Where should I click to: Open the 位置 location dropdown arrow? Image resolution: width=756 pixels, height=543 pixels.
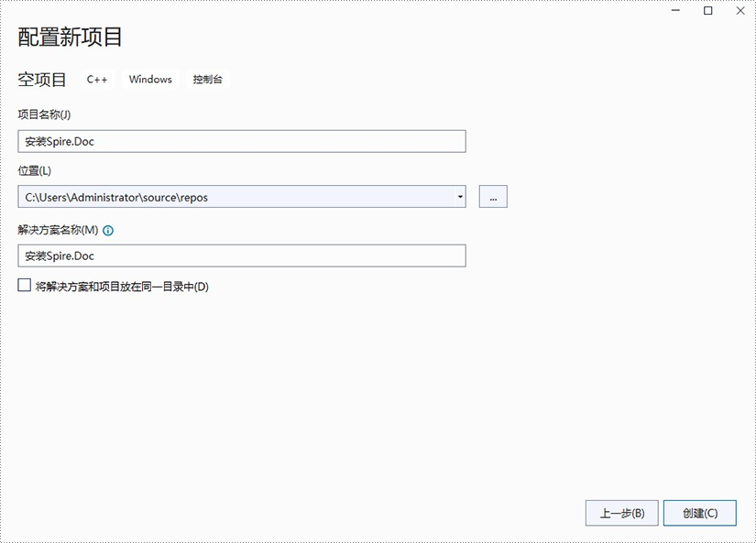pyautogui.click(x=460, y=197)
